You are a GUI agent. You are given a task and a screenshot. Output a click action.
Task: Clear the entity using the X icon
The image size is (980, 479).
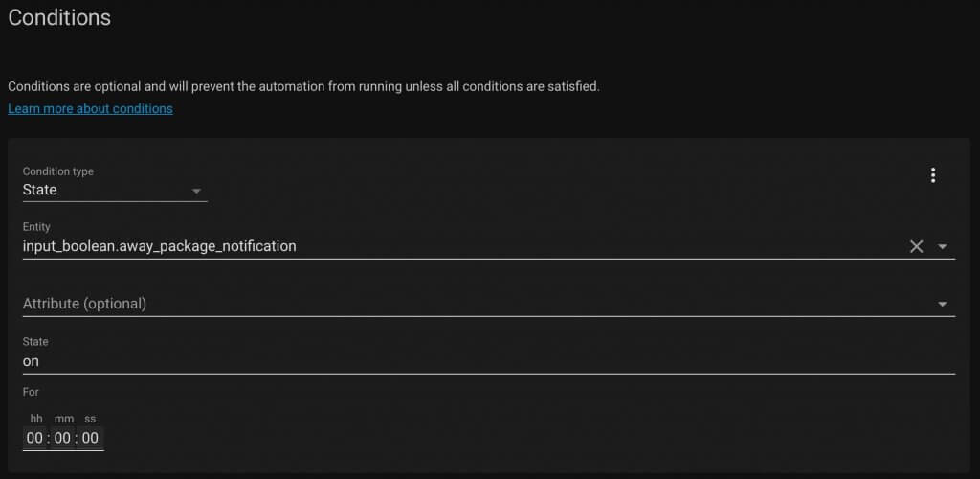tap(916, 247)
